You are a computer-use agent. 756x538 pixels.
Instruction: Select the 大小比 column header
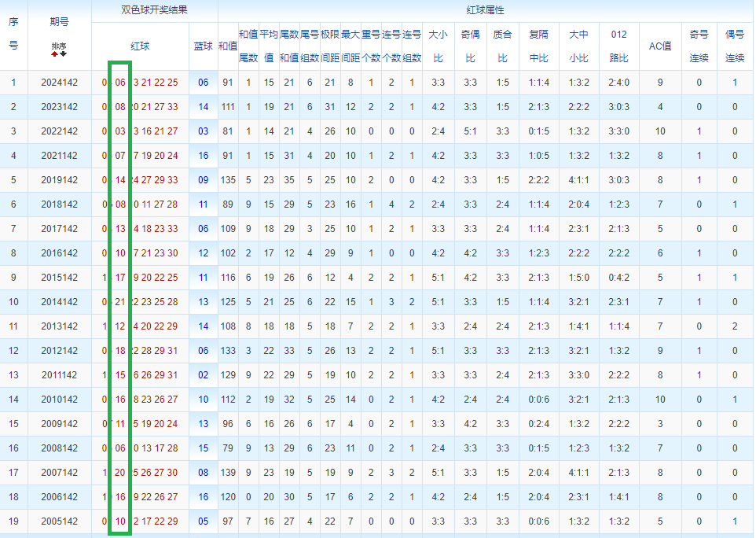click(438, 46)
